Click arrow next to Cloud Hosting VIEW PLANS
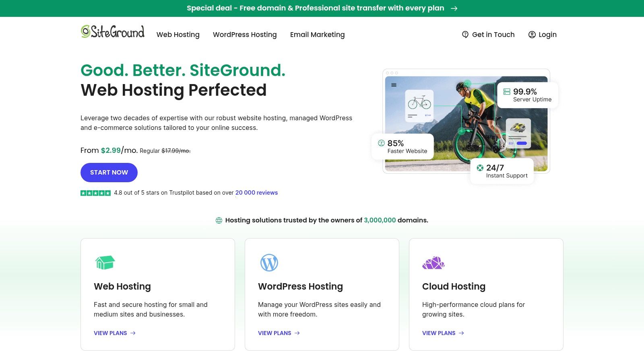The image size is (644, 362). 461,333
